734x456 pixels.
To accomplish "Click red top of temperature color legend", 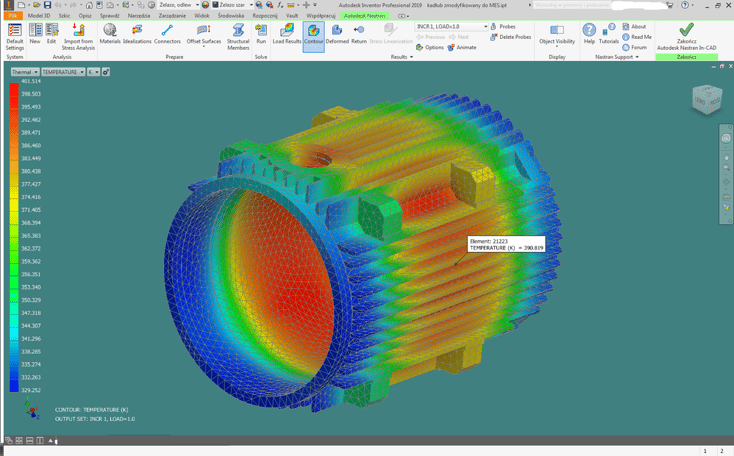I will pos(14,90).
